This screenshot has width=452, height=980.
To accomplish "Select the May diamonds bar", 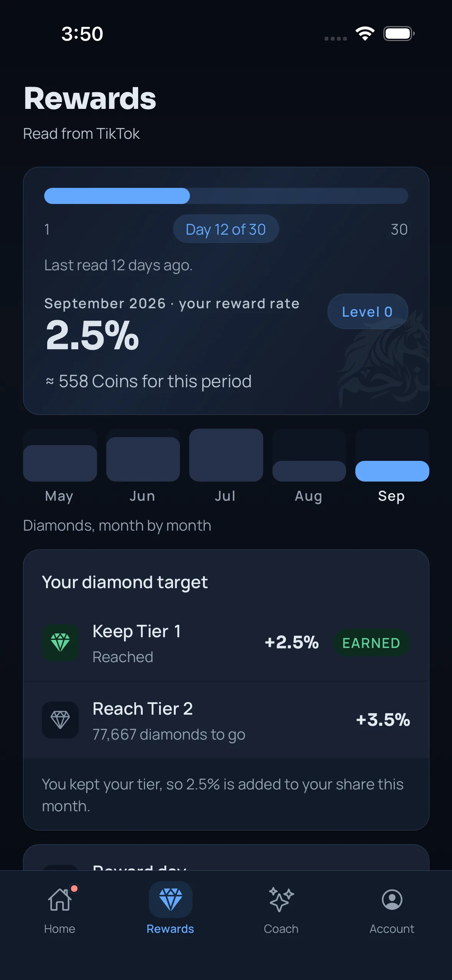I will click(x=60, y=463).
